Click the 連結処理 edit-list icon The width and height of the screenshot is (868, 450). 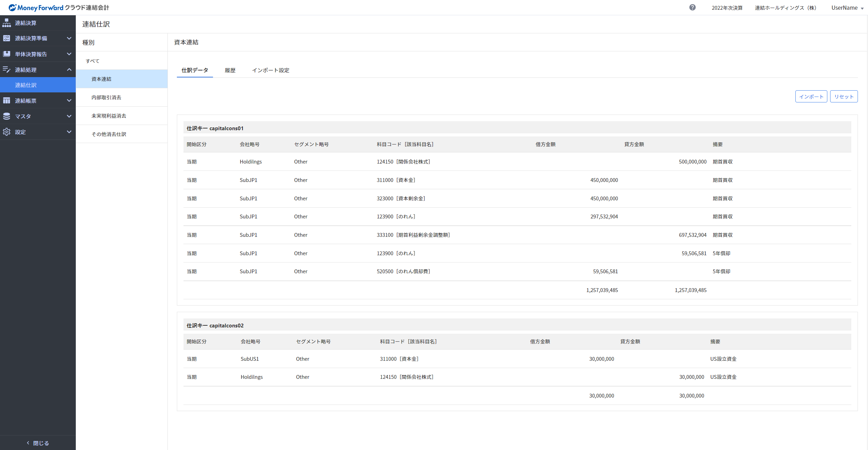tap(7, 69)
